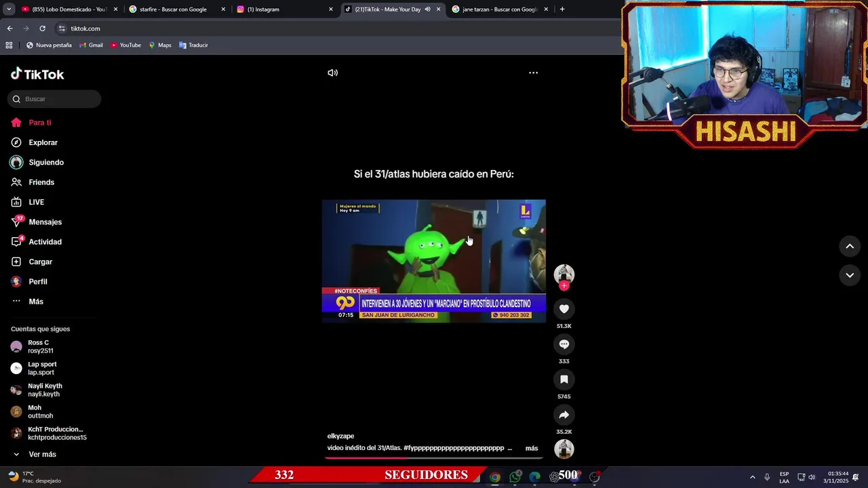This screenshot has height=488, width=868.
Task: Open Maps bookmark
Action: click(x=160, y=45)
